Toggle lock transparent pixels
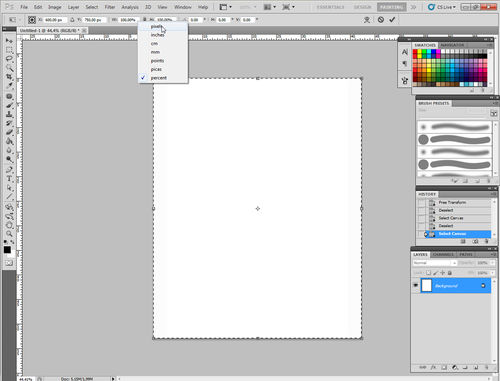 pyautogui.click(x=428, y=273)
